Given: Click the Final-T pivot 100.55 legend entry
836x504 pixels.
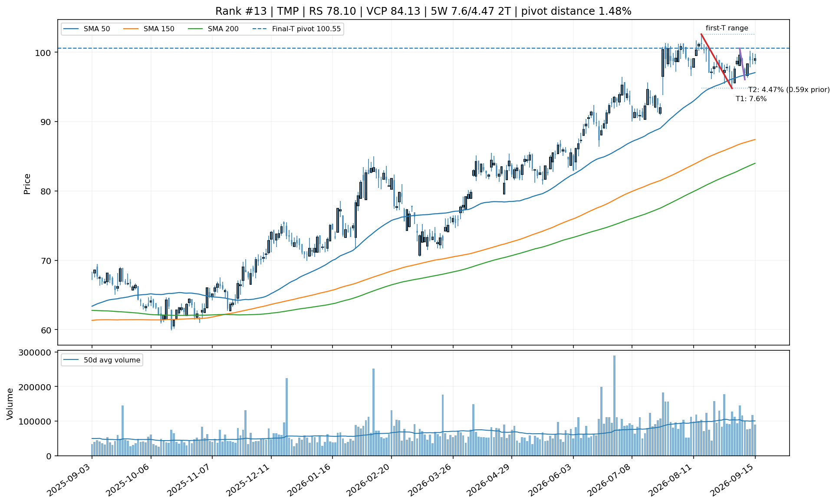Looking at the screenshot, I should 296,29.
